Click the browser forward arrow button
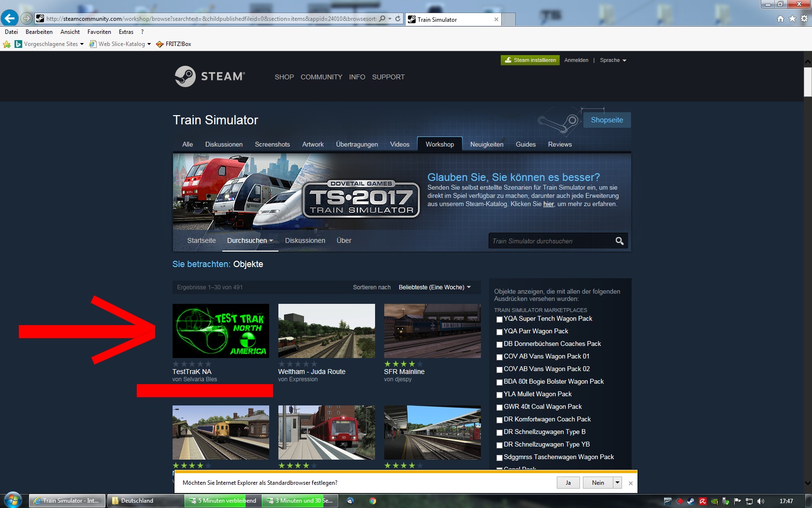This screenshot has height=508, width=812. (27, 18)
